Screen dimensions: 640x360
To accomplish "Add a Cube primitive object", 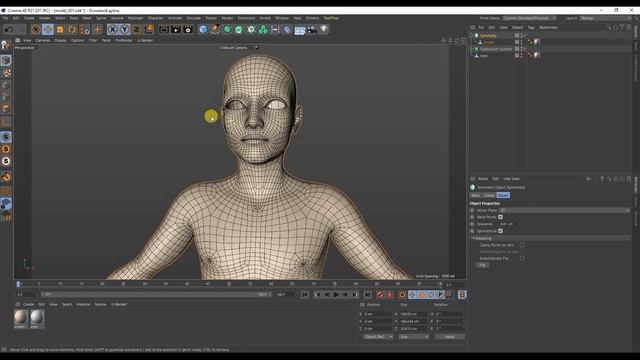I will point(203,29).
